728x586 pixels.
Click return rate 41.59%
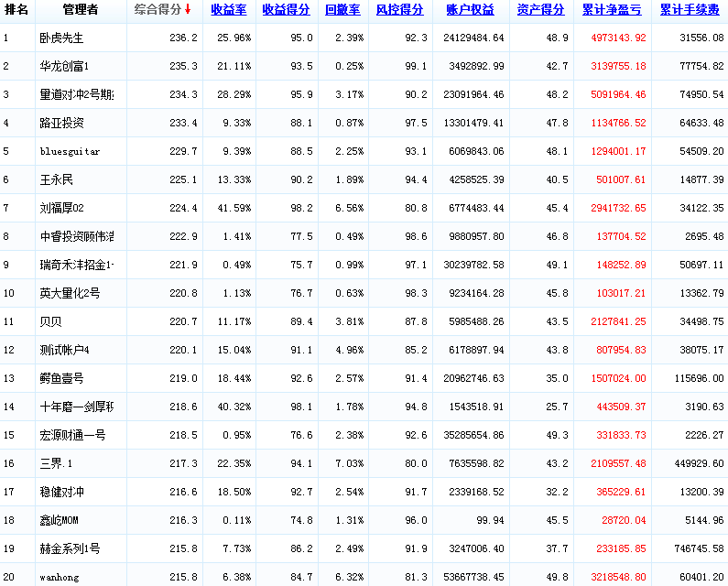(x=234, y=208)
